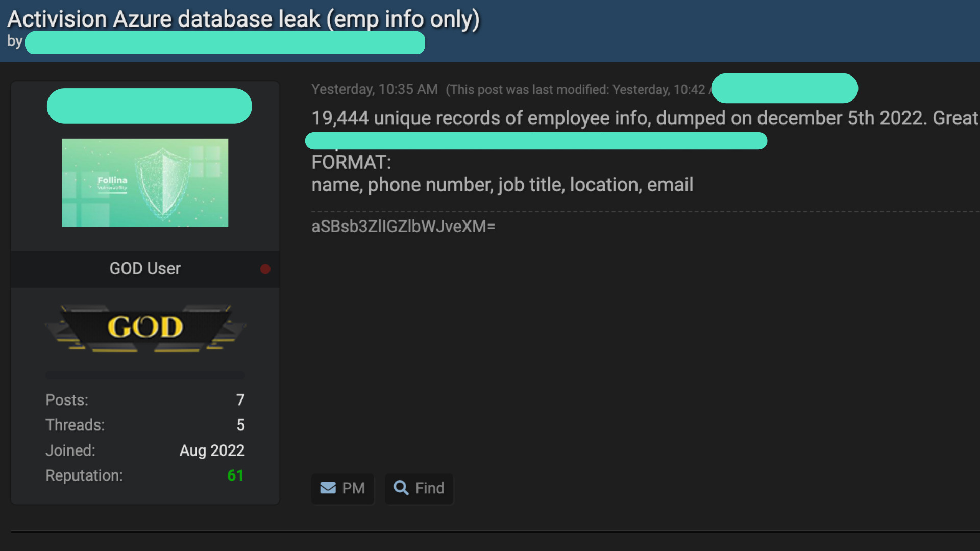This screenshot has height=551, width=980.
Task: Click the envelope icon in PM
Action: pyautogui.click(x=328, y=488)
